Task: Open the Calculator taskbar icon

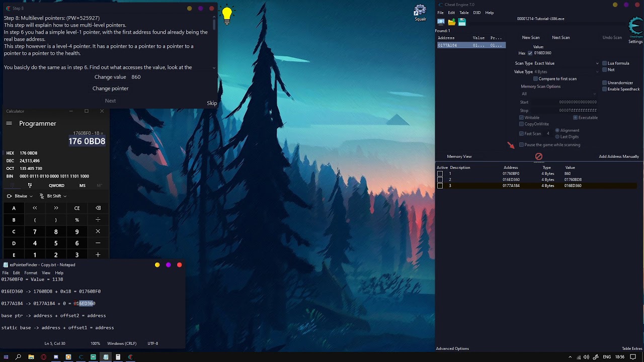Action: tap(118, 357)
